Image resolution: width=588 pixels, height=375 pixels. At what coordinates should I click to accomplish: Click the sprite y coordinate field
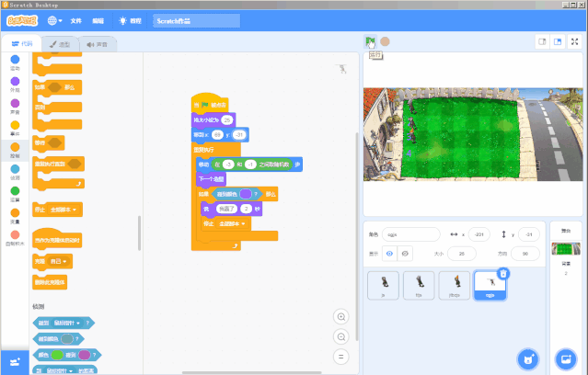tap(529, 234)
